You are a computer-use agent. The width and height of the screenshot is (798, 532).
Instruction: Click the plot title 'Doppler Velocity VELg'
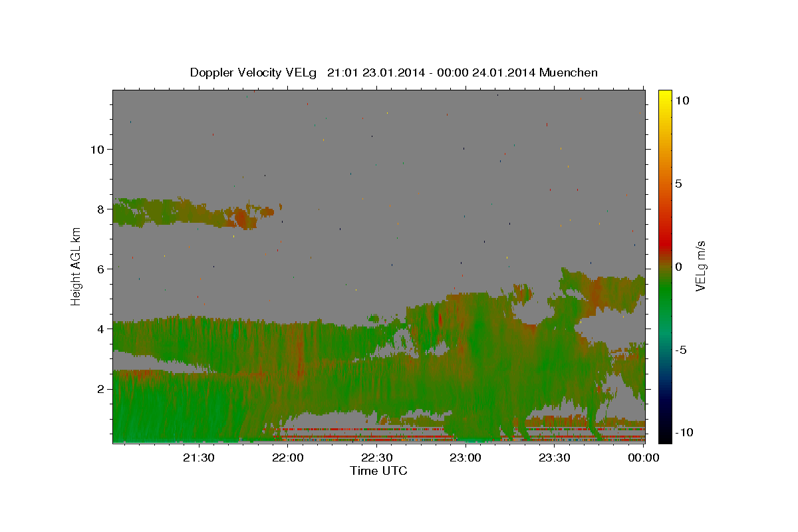pos(254,72)
